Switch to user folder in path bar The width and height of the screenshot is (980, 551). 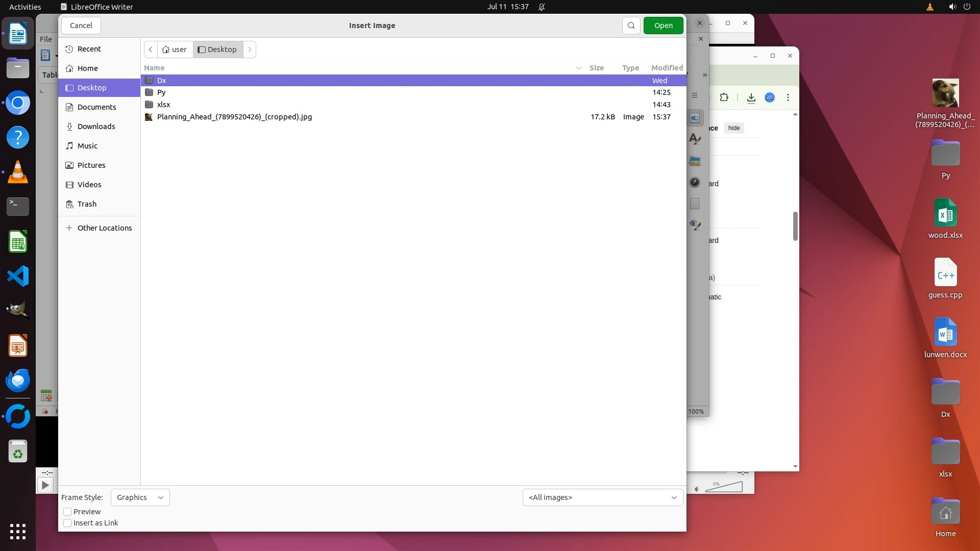pyautogui.click(x=175, y=49)
